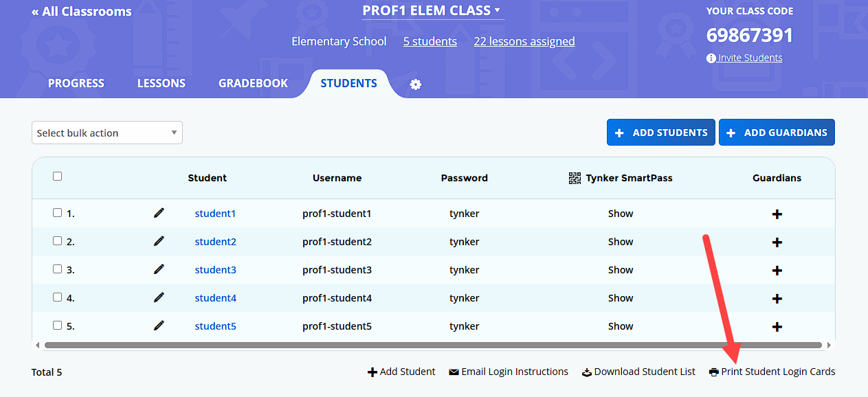Edit student4 using pencil icon
This screenshot has height=397, width=868.
pyautogui.click(x=159, y=297)
